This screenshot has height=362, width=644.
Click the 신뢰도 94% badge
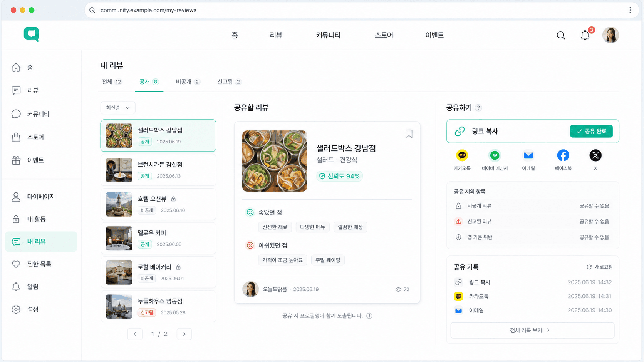point(339,176)
